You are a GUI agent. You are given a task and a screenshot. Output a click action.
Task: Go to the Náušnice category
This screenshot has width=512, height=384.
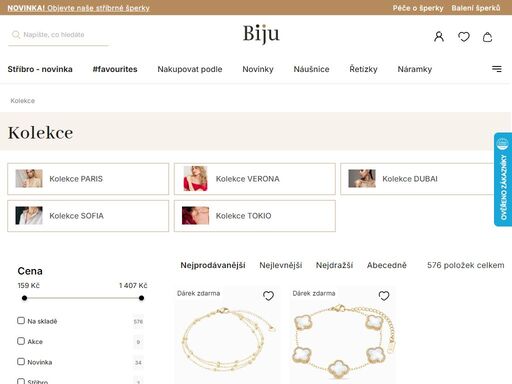[311, 69]
